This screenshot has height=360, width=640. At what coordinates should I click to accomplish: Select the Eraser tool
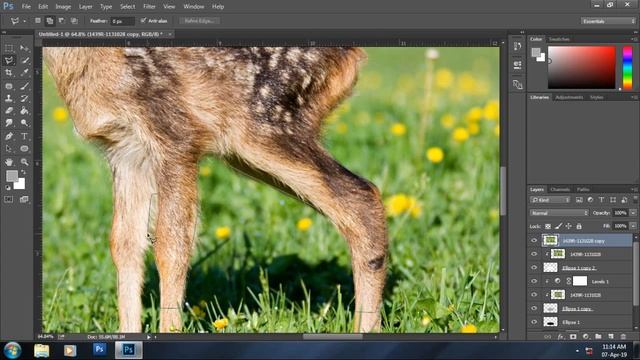click(x=9, y=111)
